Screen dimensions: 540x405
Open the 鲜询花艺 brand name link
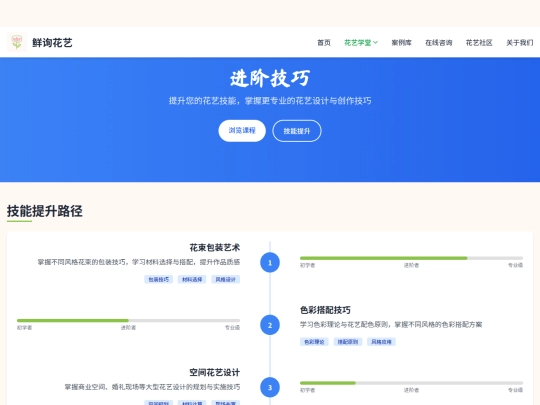click(52, 43)
